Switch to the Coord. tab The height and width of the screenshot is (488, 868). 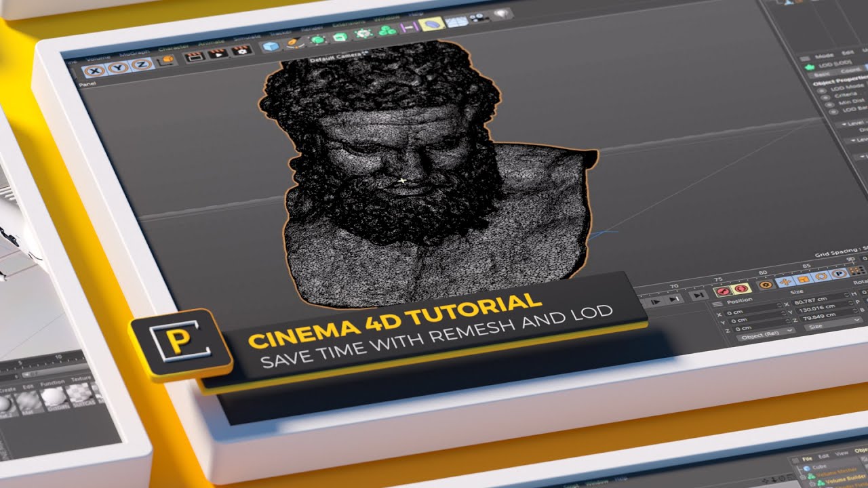click(850, 70)
